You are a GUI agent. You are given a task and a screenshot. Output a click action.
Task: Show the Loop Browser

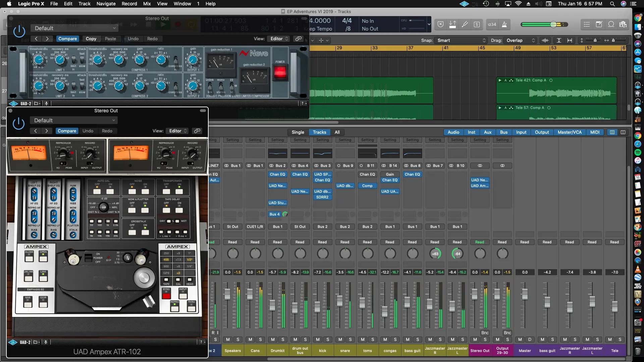(x=611, y=24)
